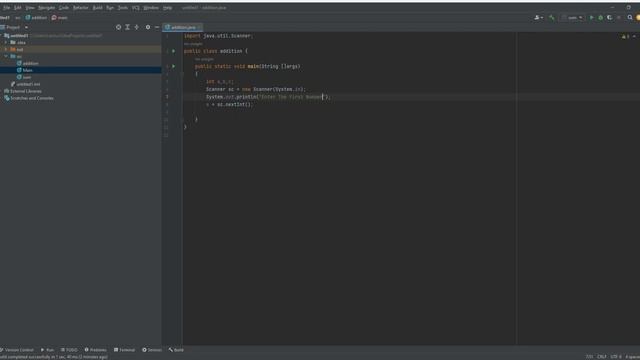This screenshot has width=640, height=360.
Task: Click gutter run arrow beside main method
Action: 173,66
